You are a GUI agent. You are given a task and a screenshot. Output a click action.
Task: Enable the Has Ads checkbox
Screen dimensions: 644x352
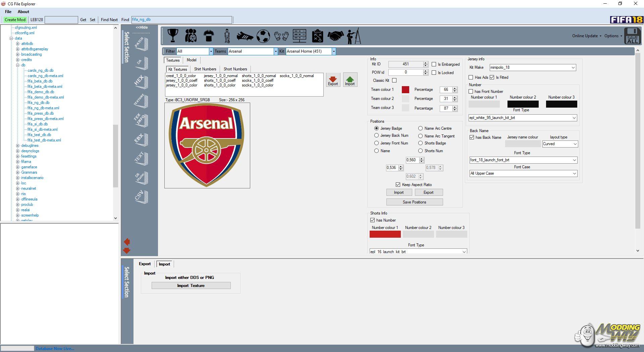click(471, 77)
